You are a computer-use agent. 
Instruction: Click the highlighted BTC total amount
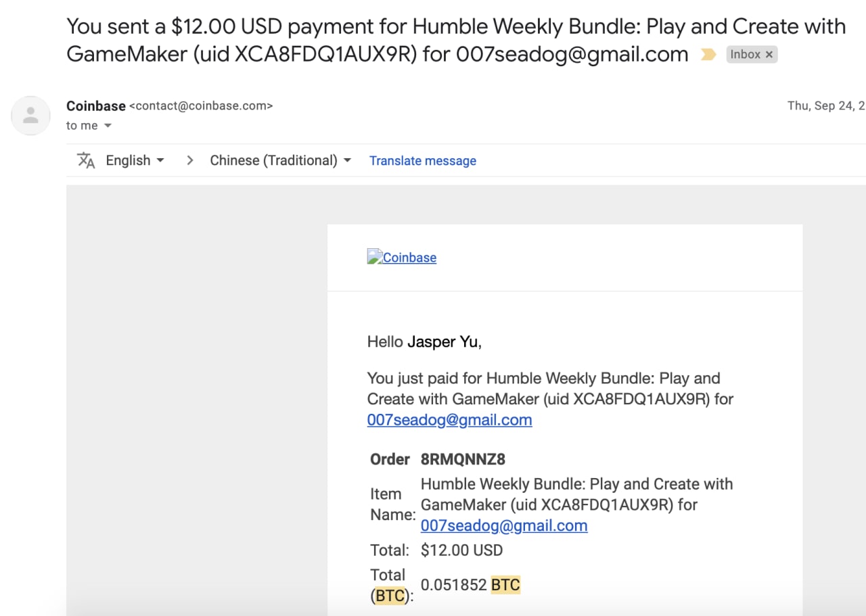pos(470,585)
